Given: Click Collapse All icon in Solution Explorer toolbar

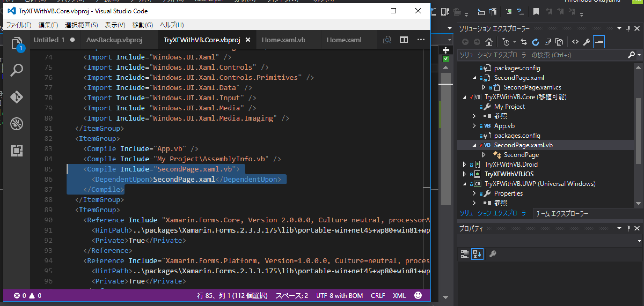Looking at the screenshot, I should pos(547,42).
